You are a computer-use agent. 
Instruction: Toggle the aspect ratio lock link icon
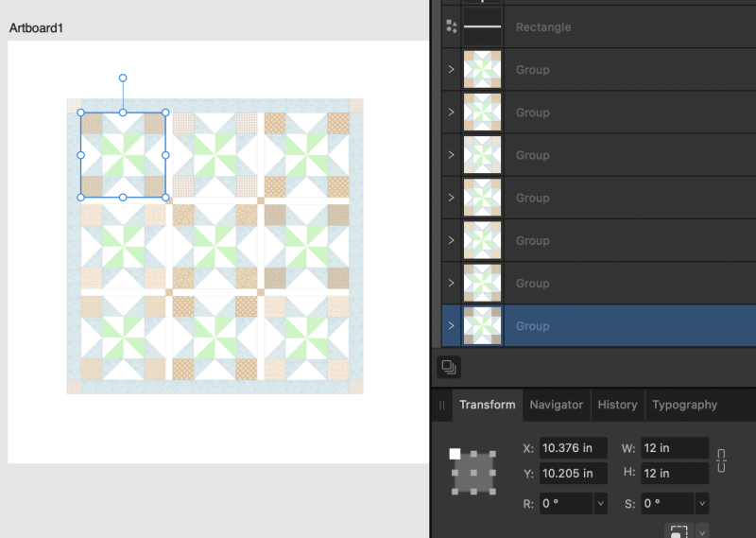pyautogui.click(x=722, y=460)
